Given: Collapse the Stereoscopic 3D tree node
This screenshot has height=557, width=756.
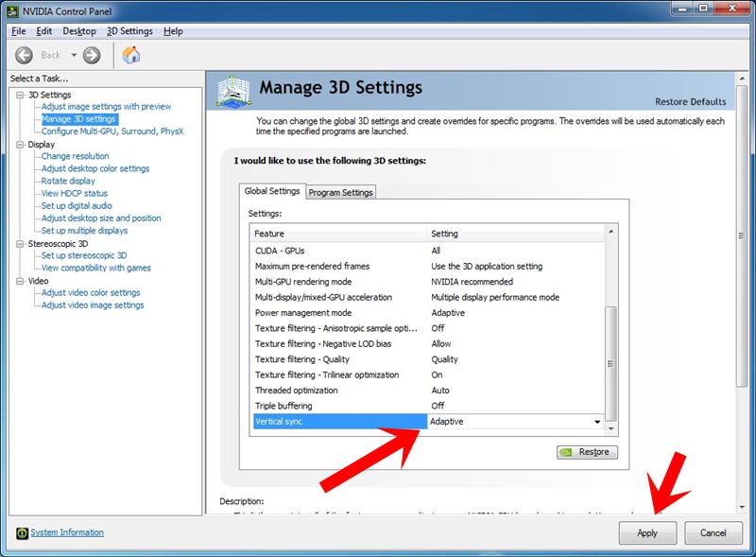Looking at the screenshot, I should (20, 244).
